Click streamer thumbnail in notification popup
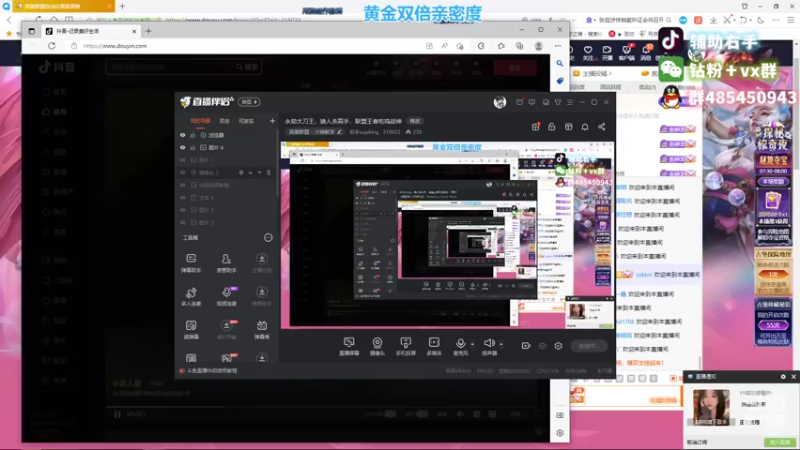This screenshot has width=800, height=450. click(711, 407)
